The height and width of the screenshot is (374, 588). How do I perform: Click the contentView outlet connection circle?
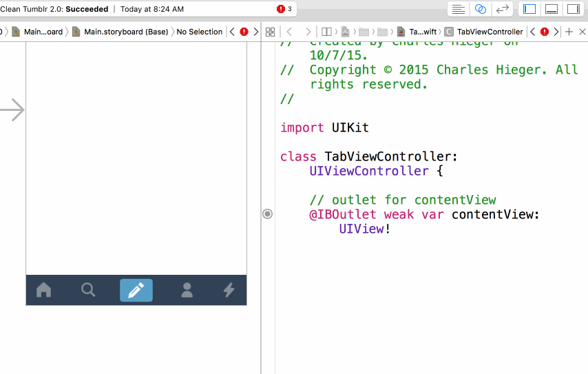pyautogui.click(x=267, y=214)
